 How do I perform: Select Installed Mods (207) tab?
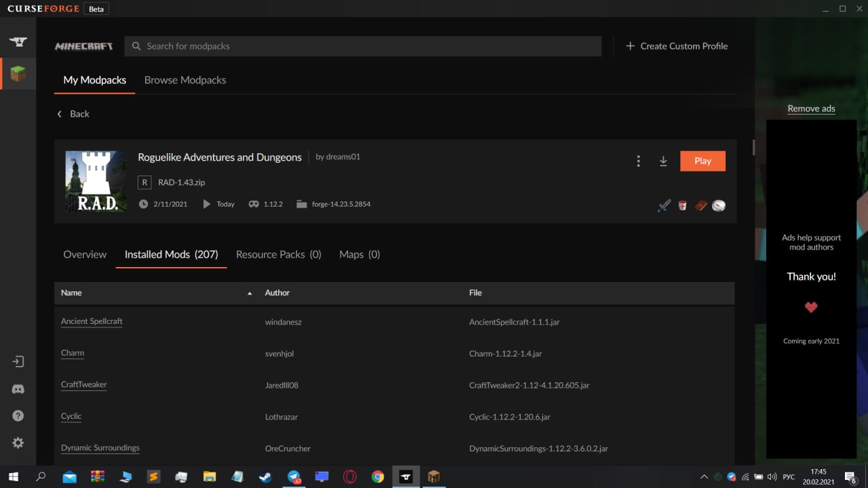172,254
